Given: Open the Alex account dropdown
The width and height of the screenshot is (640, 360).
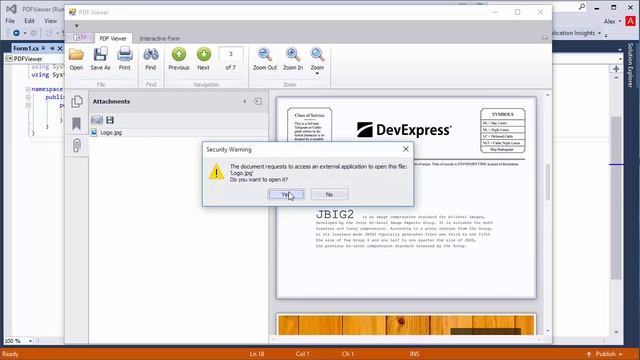Looking at the screenshot, I should [612, 21].
